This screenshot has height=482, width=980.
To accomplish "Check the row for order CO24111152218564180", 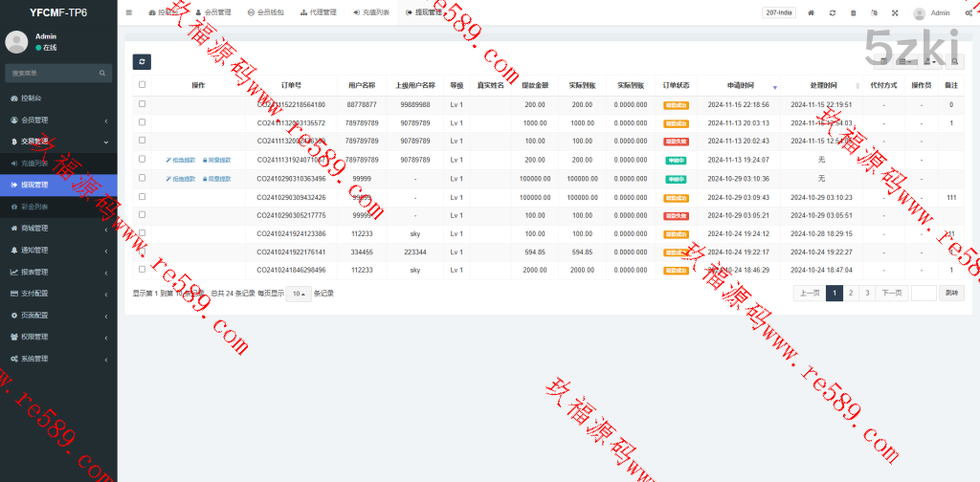I will point(143,104).
